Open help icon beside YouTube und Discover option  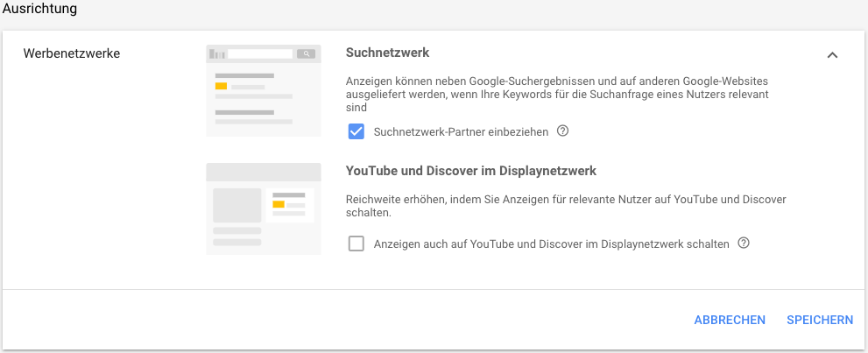744,243
